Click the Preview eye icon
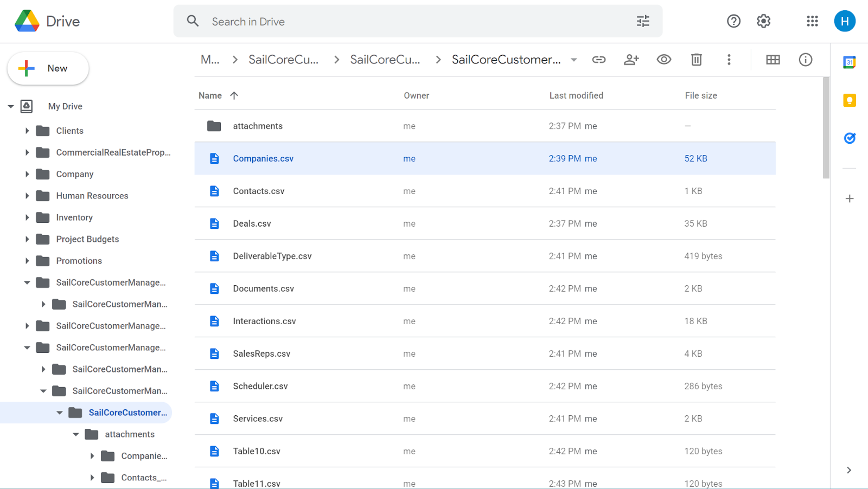 tap(663, 60)
